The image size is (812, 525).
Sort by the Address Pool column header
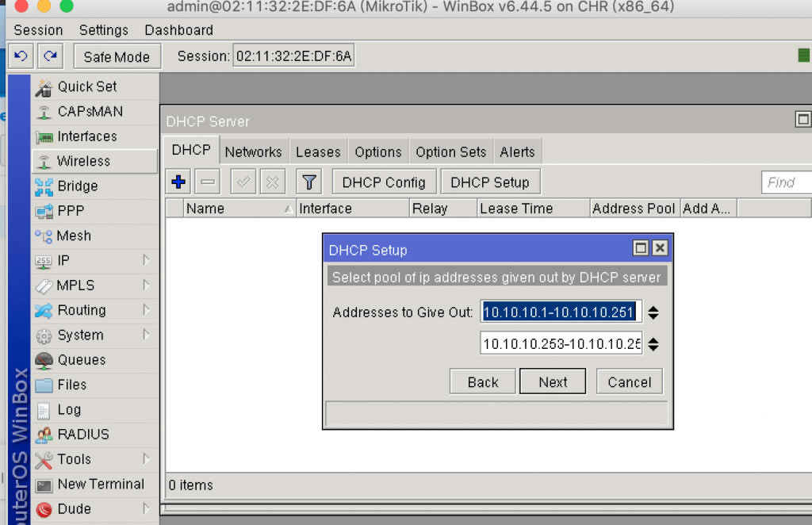(635, 208)
